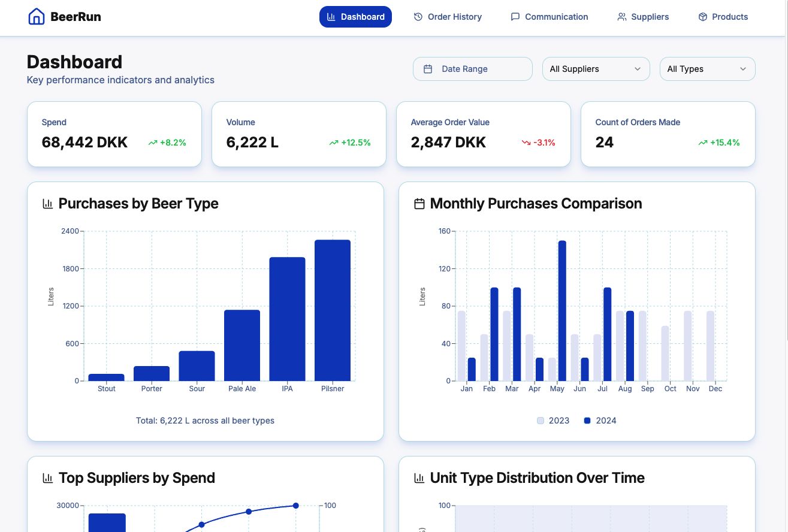
Task: Toggle the 2024 series in the legend
Action: (x=600, y=421)
